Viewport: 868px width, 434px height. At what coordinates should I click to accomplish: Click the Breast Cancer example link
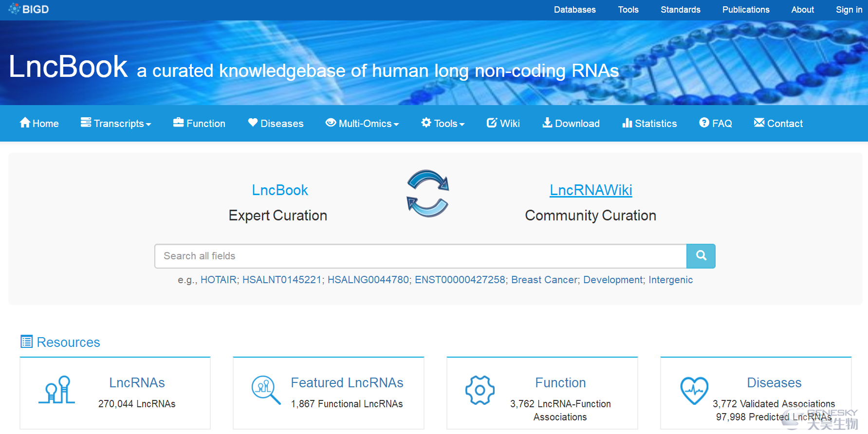click(x=544, y=280)
